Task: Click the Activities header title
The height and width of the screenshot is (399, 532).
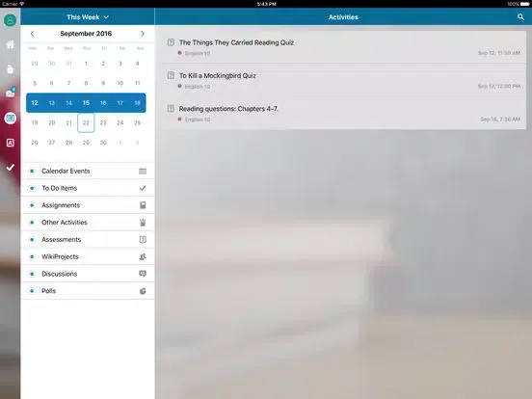Action: [x=343, y=17]
